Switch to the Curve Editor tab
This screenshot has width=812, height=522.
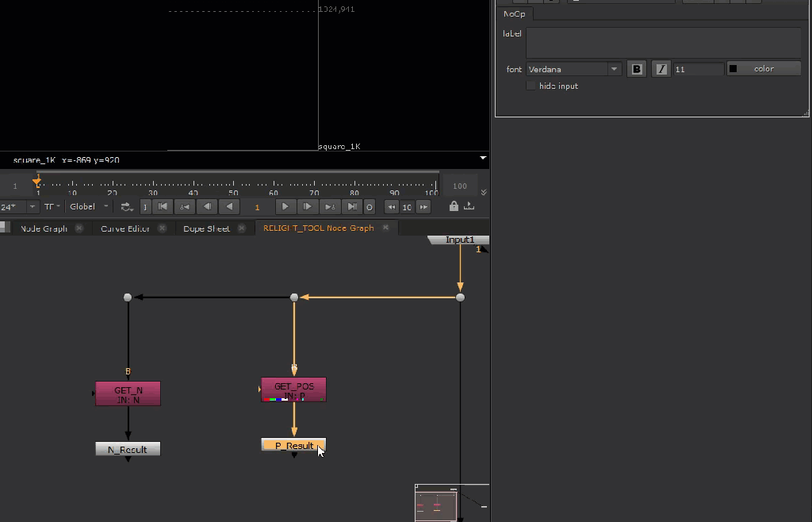(x=126, y=228)
